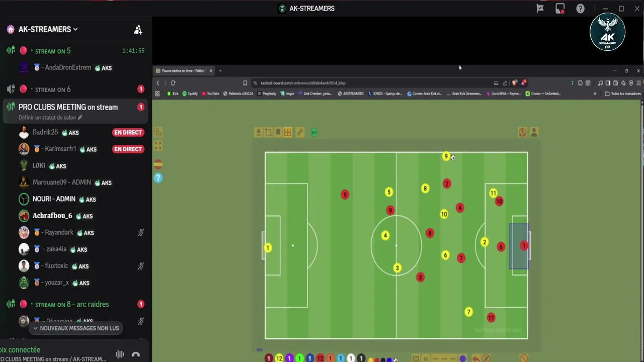Image resolution: width=644 pixels, height=362 pixels.
Task: Click the flag icon in Discord title bar
Action: tap(540, 9)
